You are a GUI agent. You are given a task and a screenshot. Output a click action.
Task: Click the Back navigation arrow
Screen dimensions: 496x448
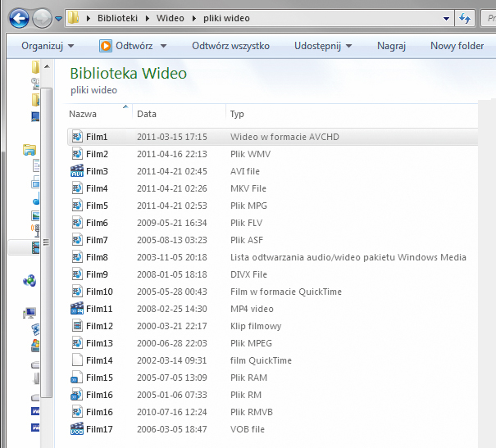[x=20, y=17]
